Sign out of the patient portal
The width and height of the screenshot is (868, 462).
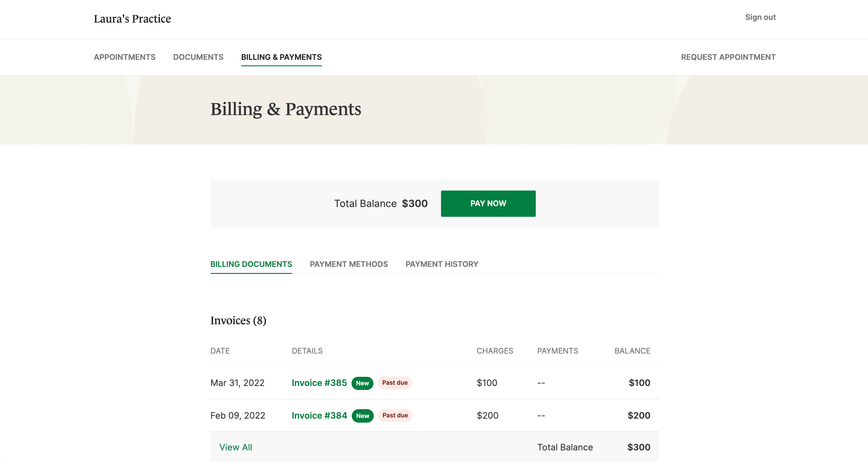click(760, 17)
